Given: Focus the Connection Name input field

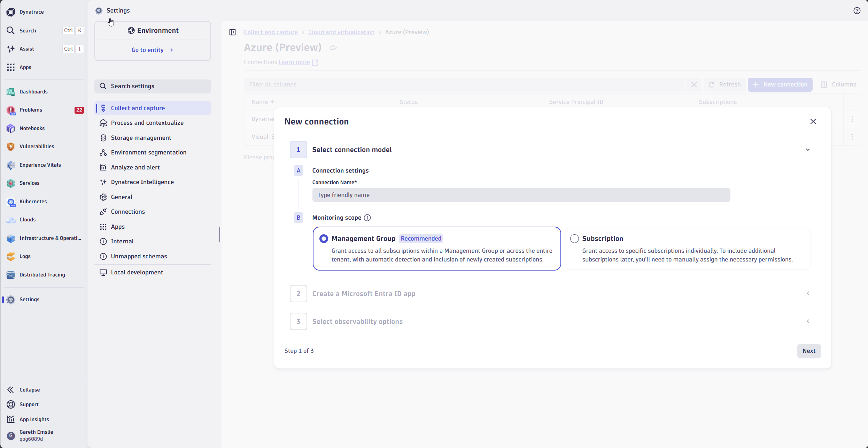Looking at the screenshot, I should pos(521,195).
